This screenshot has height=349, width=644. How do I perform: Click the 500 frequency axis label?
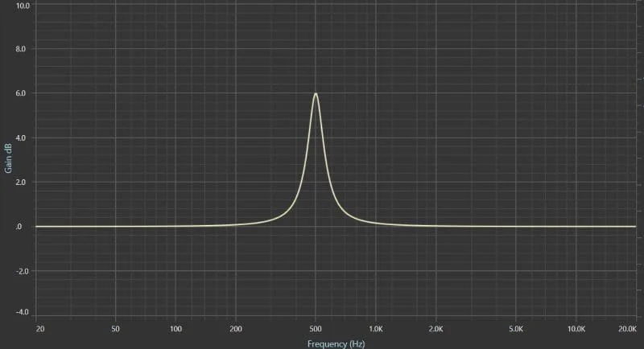click(x=316, y=329)
